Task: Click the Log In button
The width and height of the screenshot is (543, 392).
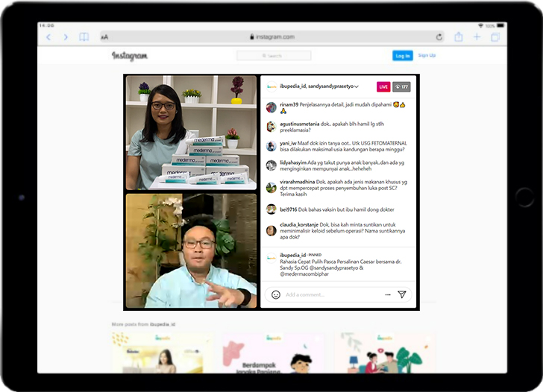Action: pyautogui.click(x=403, y=56)
